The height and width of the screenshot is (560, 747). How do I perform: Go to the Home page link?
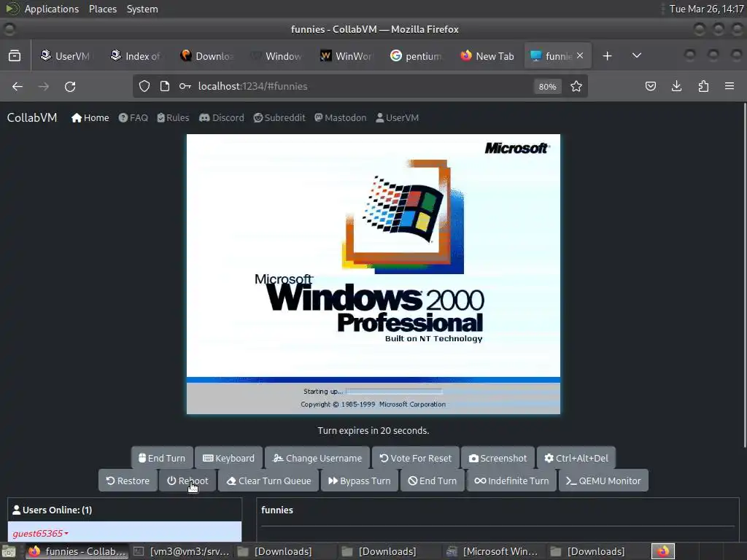click(90, 117)
